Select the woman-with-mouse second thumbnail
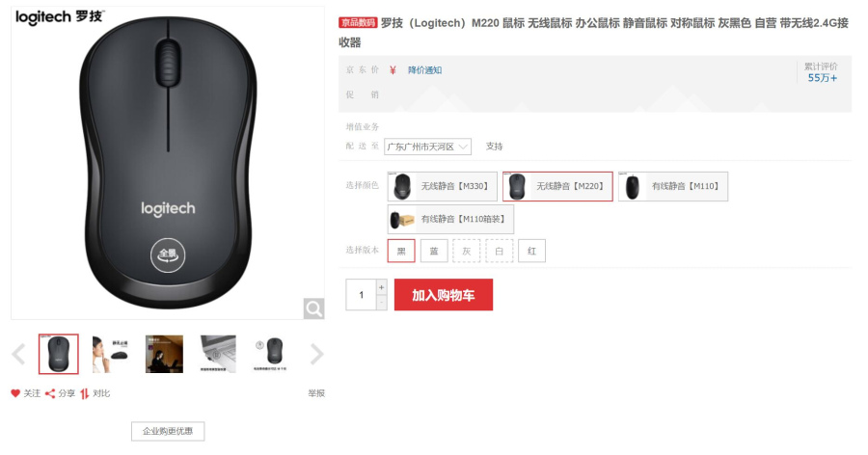 pos(111,354)
